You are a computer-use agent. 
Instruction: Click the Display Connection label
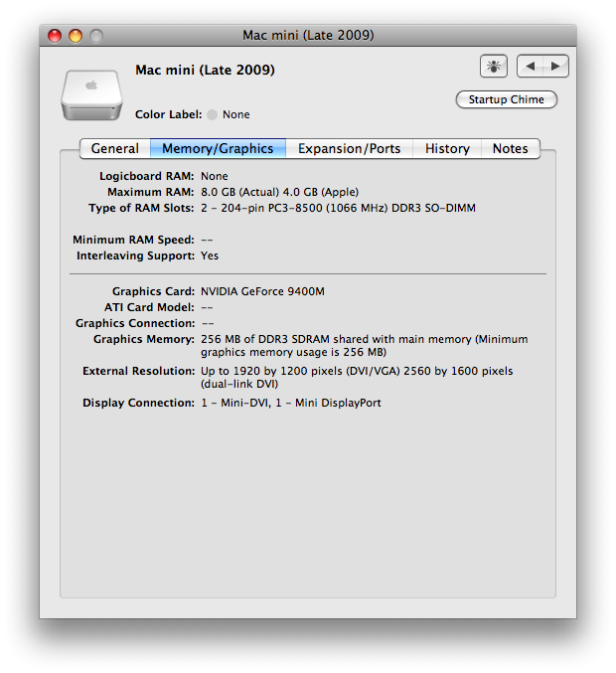coord(138,403)
